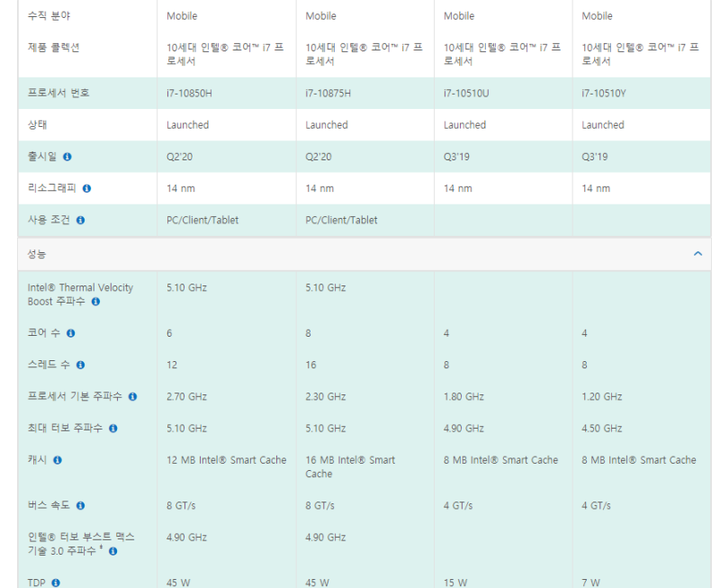This screenshot has height=588, width=720.
Task: Click Turbo Boost Max 3.0 4.90 GHz of i7-10850H
Action: pos(186,537)
